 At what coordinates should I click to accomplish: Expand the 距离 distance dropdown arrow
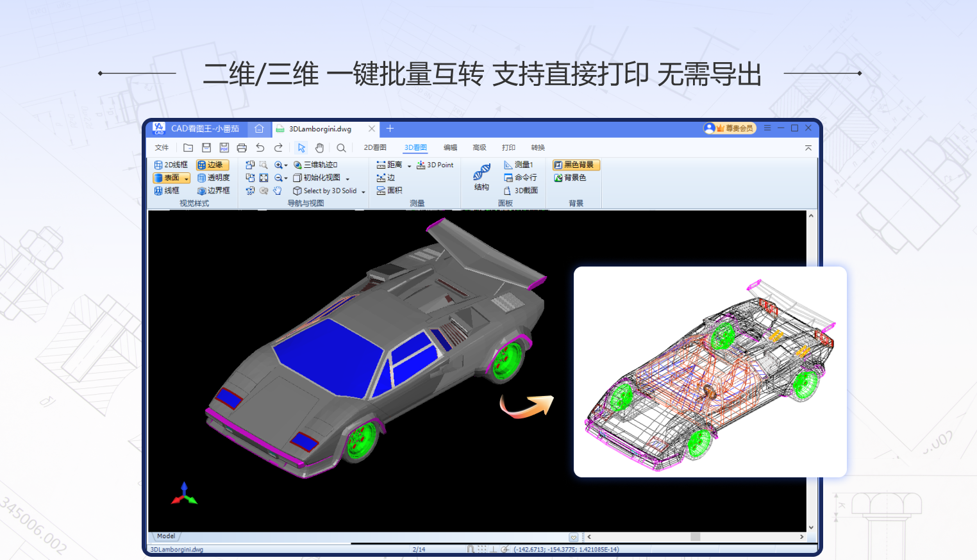409,166
